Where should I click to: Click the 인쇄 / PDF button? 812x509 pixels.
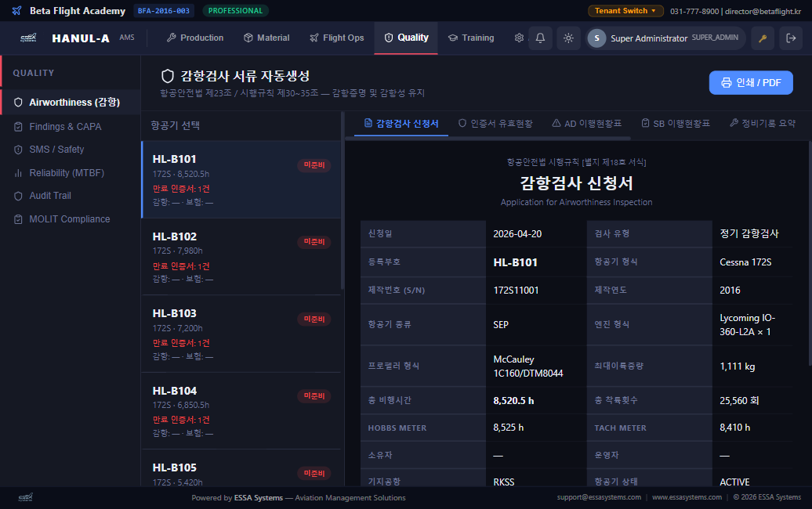(x=750, y=83)
